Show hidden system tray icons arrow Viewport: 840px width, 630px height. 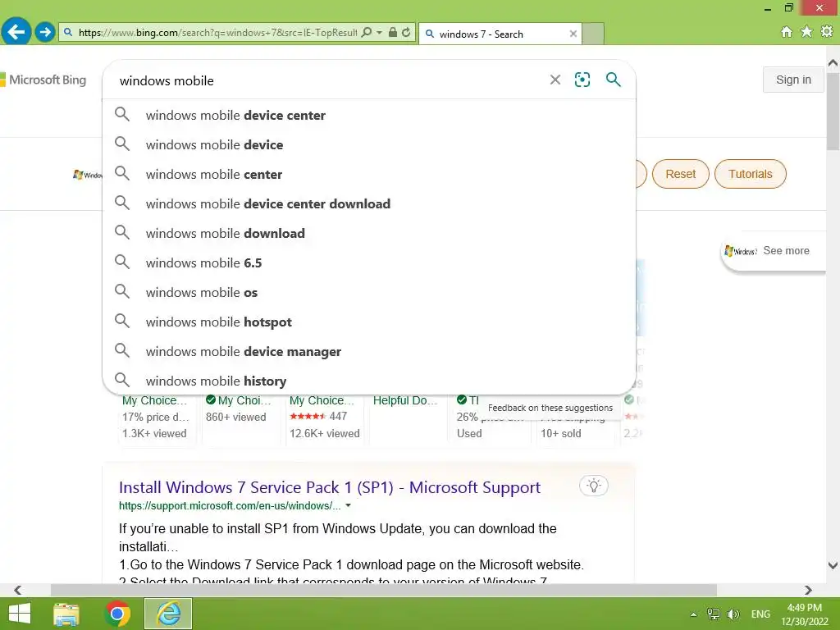[694, 614]
